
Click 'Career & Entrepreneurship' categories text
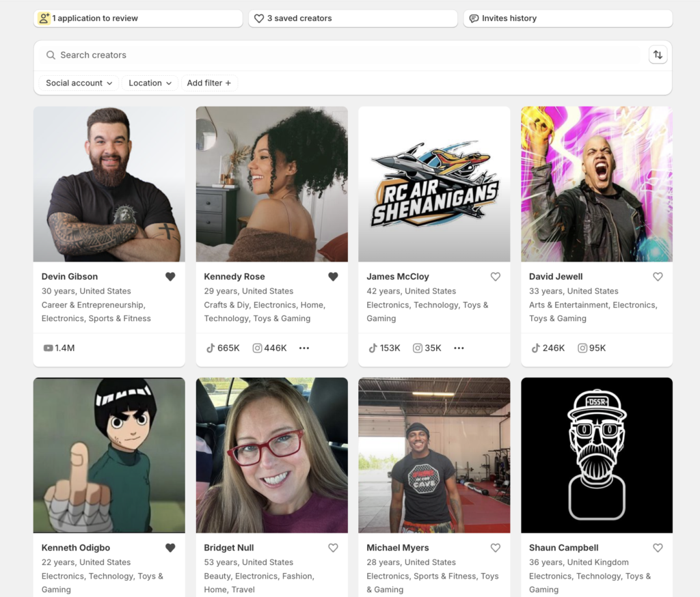93,305
